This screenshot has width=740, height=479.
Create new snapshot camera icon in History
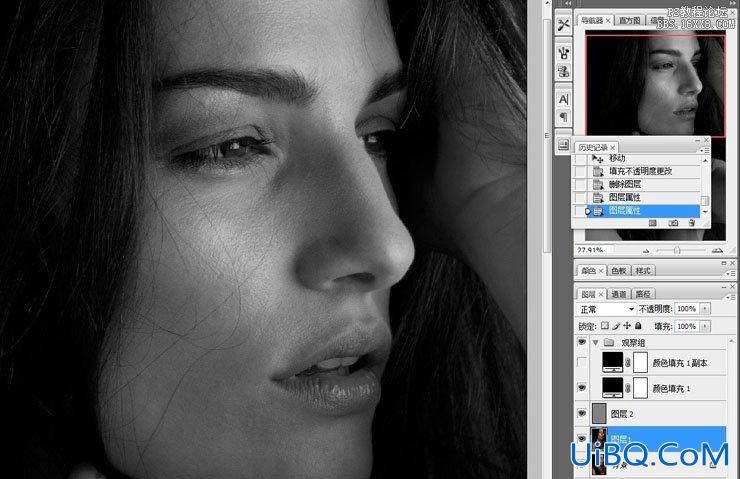coord(673,223)
